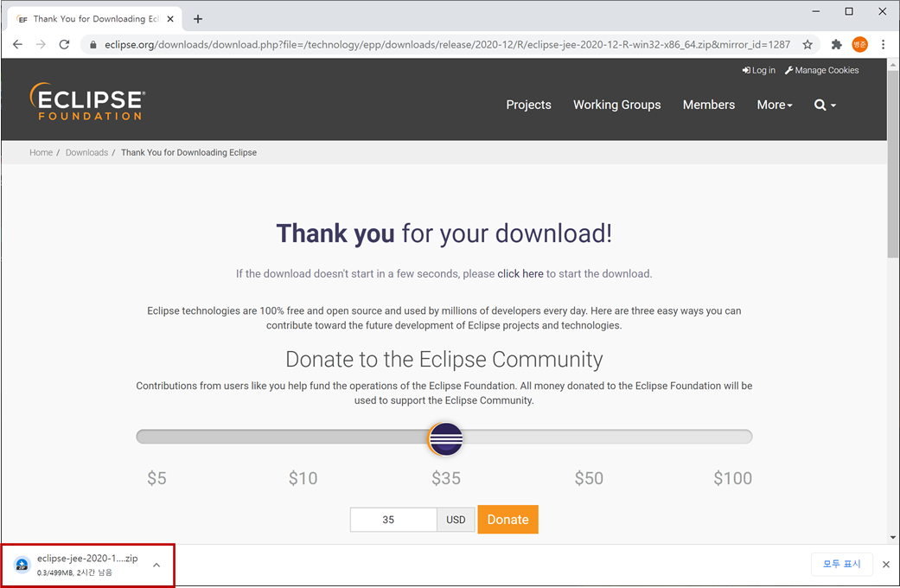Click the orange Donate button

tap(508, 520)
